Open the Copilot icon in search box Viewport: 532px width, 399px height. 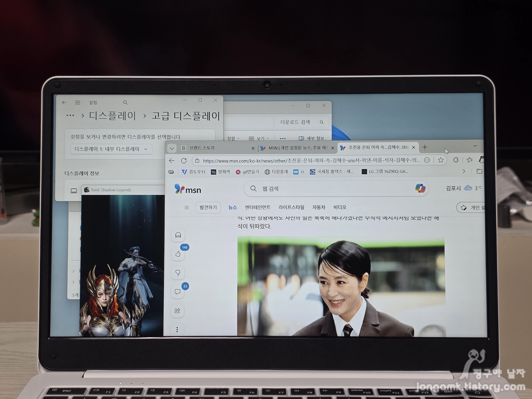pyautogui.click(x=420, y=188)
